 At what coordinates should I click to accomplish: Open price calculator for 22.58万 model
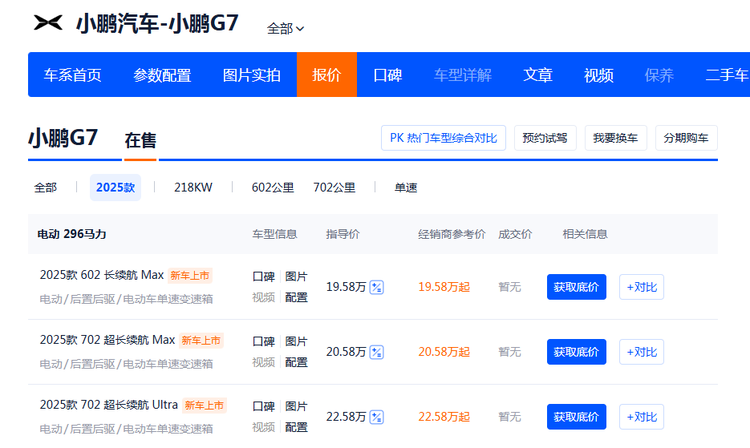point(377,417)
